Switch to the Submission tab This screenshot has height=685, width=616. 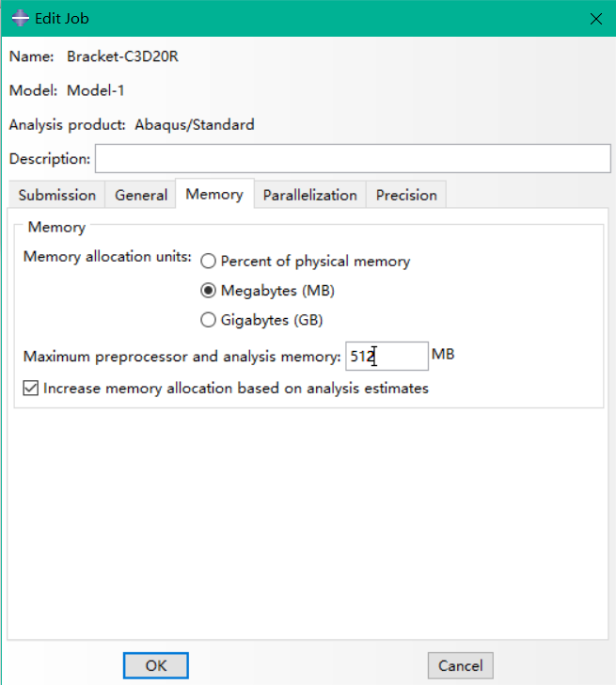[x=56, y=195]
